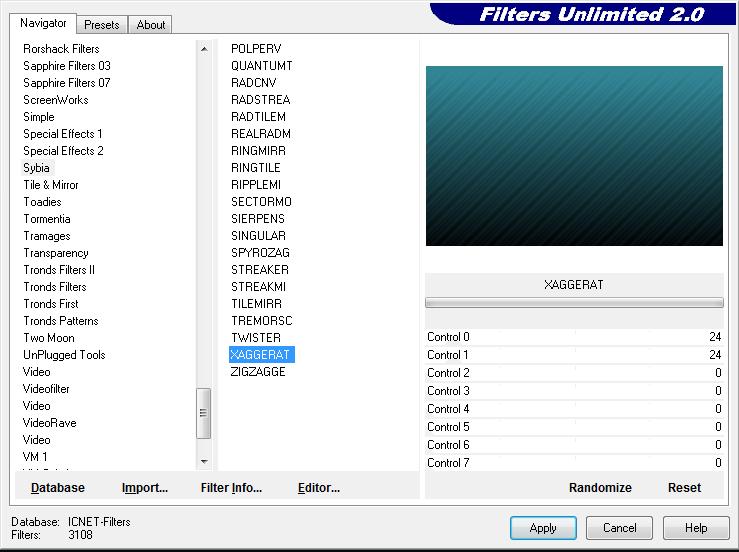Select the RADTILEM filter
This screenshot has width=739, height=552.
tap(258, 116)
